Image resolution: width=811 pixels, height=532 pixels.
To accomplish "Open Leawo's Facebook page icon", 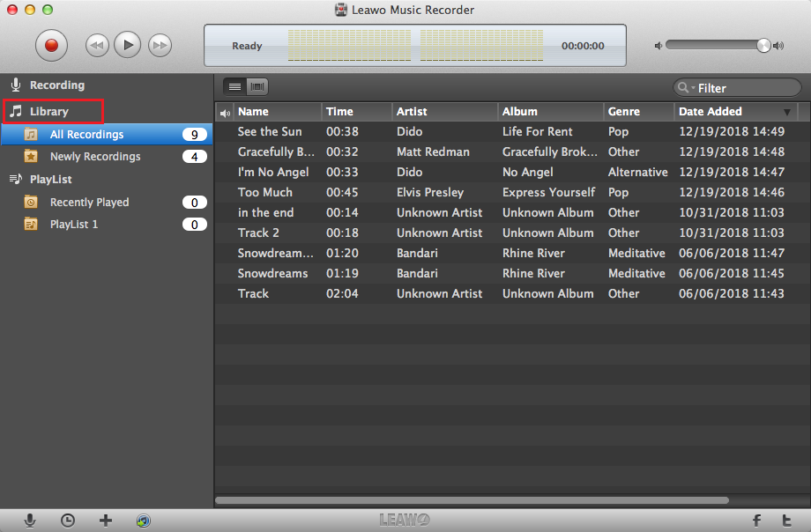I will click(756, 521).
